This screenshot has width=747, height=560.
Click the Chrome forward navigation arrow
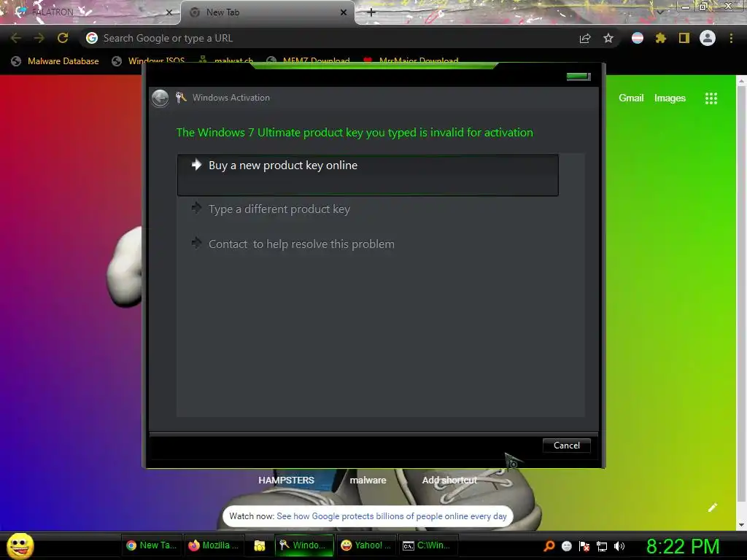(x=39, y=38)
